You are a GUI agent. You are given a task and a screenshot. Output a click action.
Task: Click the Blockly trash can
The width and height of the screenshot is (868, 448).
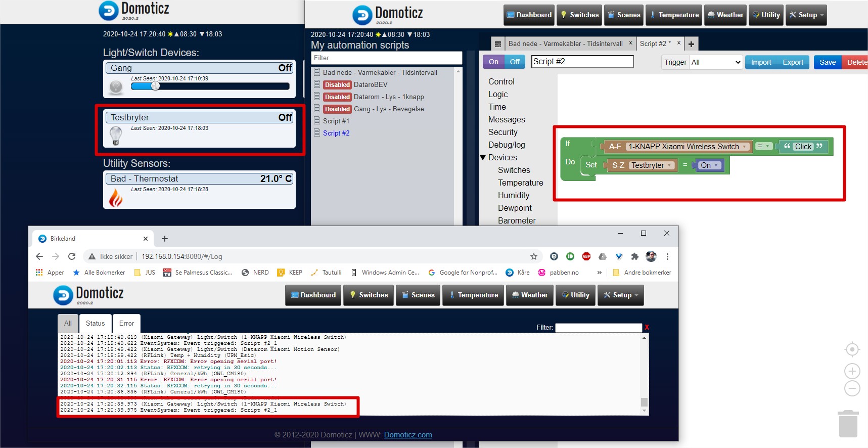848,424
